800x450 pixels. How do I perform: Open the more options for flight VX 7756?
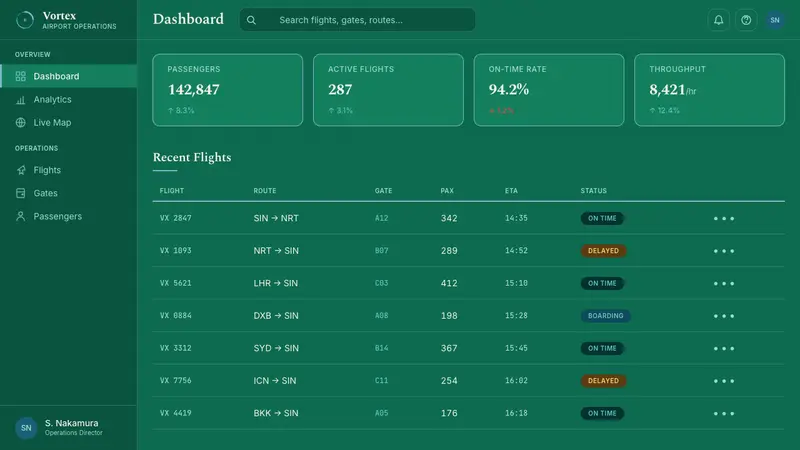tap(723, 381)
